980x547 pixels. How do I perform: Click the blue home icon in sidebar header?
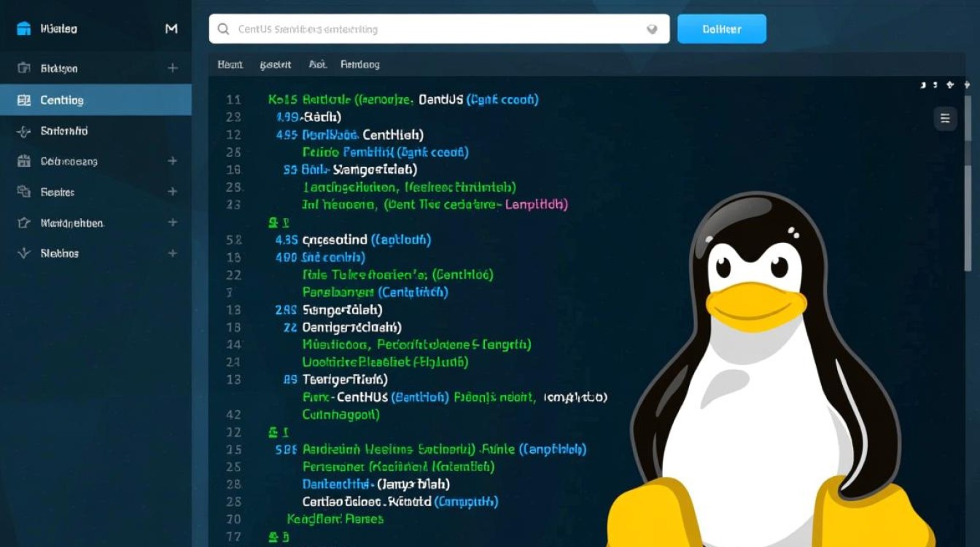[x=23, y=29]
